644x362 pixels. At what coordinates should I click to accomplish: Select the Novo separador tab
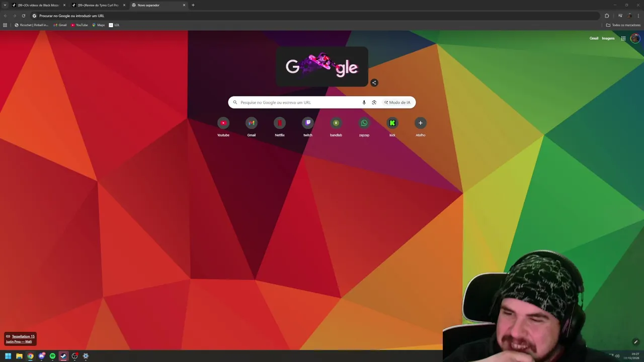[x=159, y=5]
